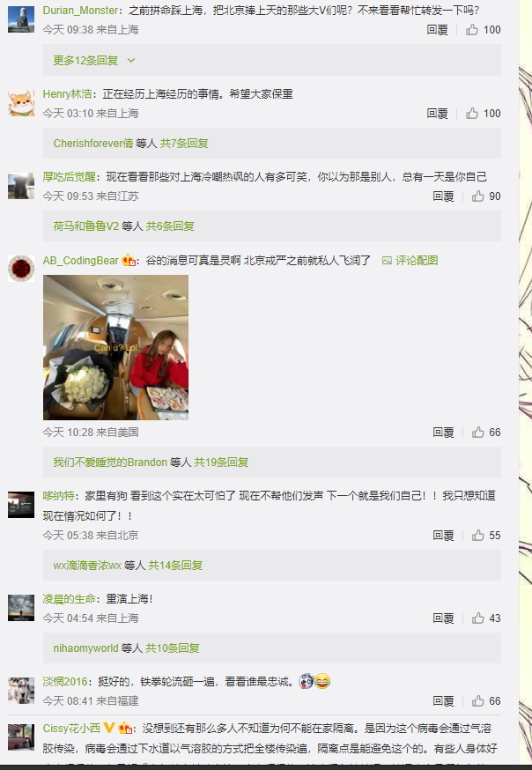
Task: Expand the 共7条回复 reply thread
Action: (x=184, y=144)
